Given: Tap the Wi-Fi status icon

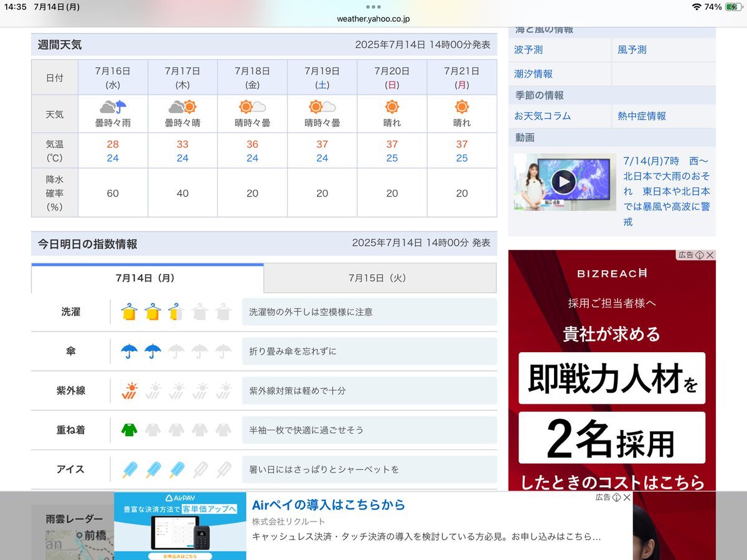Looking at the screenshot, I should pos(697,7).
